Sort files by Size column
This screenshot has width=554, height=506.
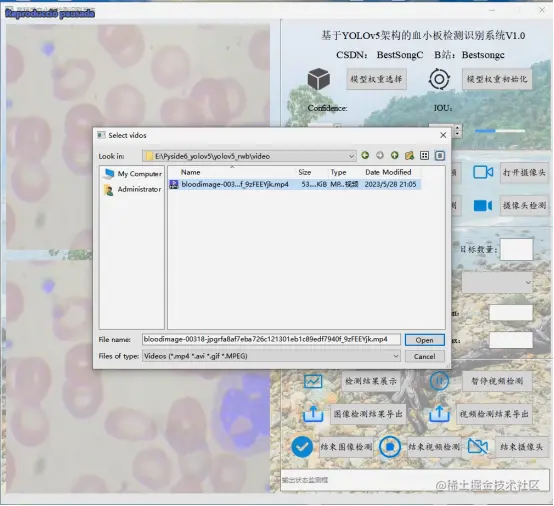pyautogui.click(x=311, y=172)
